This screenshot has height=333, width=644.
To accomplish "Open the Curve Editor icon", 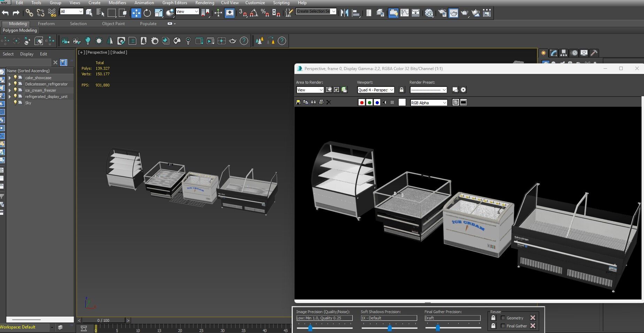I will [405, 13].
